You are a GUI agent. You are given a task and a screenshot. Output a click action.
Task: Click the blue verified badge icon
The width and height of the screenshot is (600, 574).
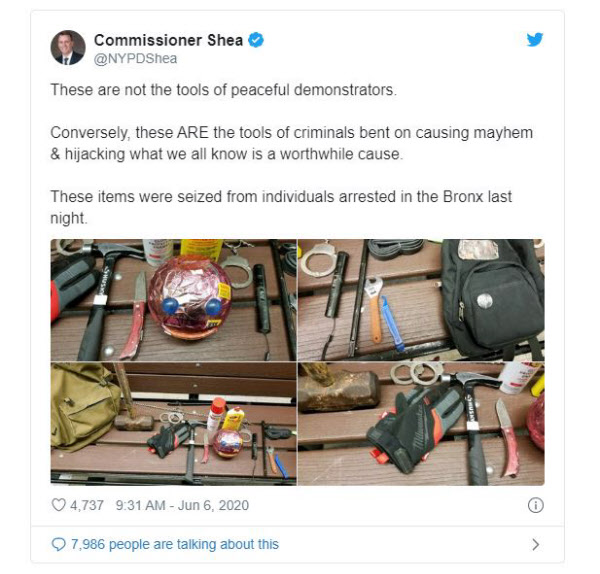tap(256, 40)
